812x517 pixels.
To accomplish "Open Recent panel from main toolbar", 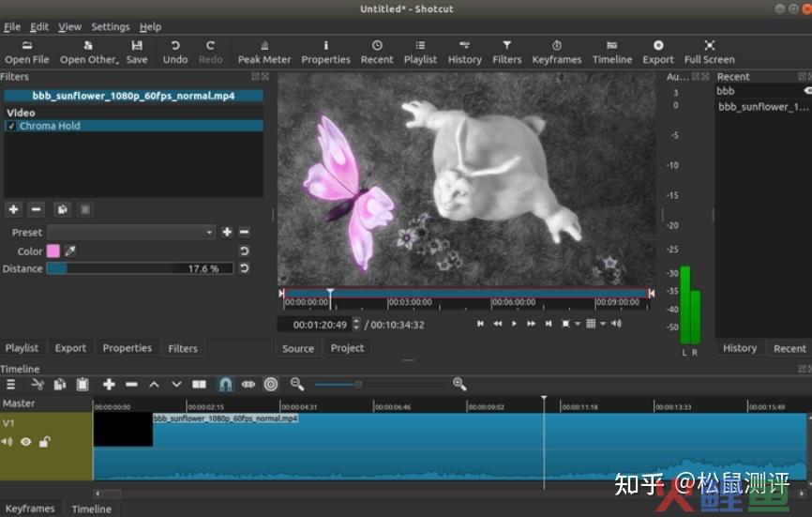I will 377,53.
